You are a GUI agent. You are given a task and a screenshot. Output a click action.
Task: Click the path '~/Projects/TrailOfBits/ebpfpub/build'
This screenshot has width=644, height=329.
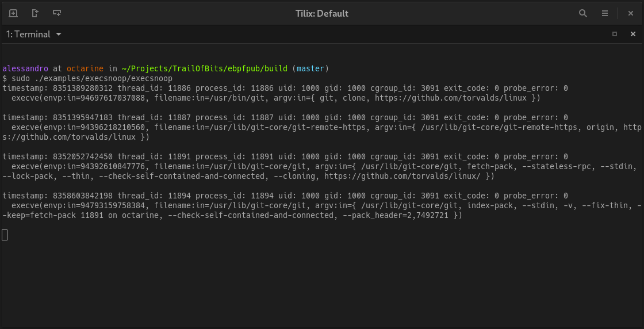click(x=205, y=68)
